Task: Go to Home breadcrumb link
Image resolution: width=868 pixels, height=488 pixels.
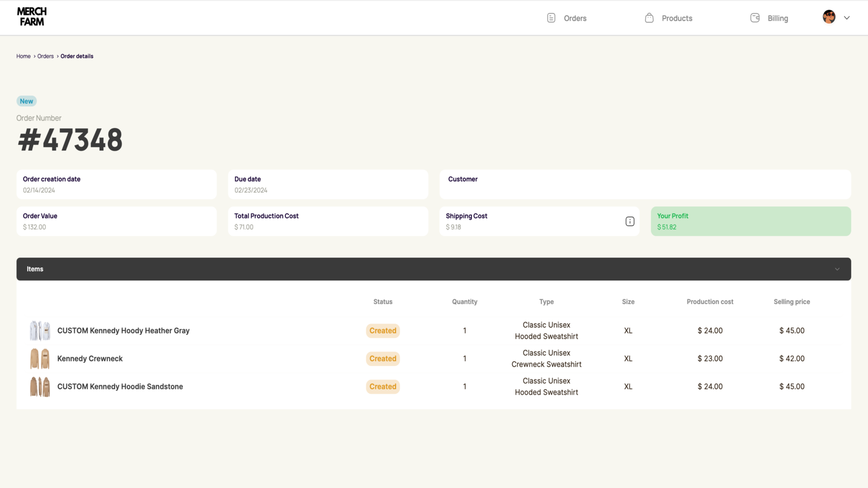Action: 23,56
